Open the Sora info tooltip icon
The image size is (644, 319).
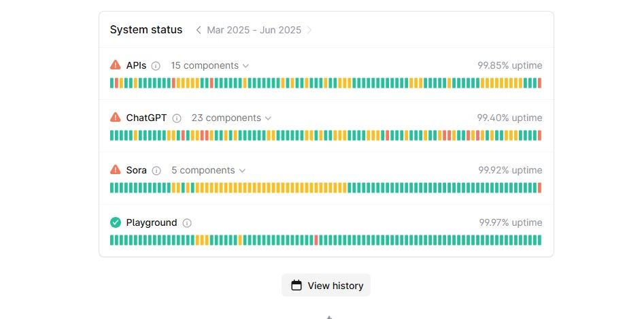click(x=156, y=171)
